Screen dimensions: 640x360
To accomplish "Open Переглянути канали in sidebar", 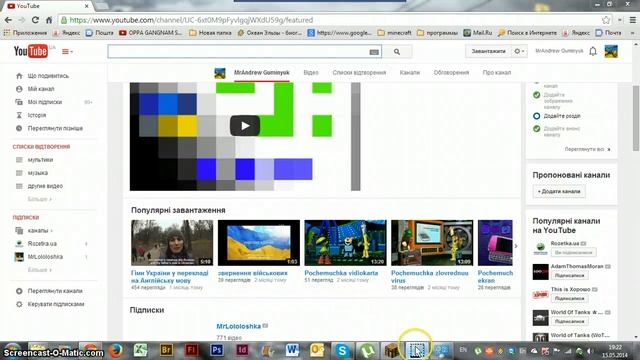I will [55, 291].
